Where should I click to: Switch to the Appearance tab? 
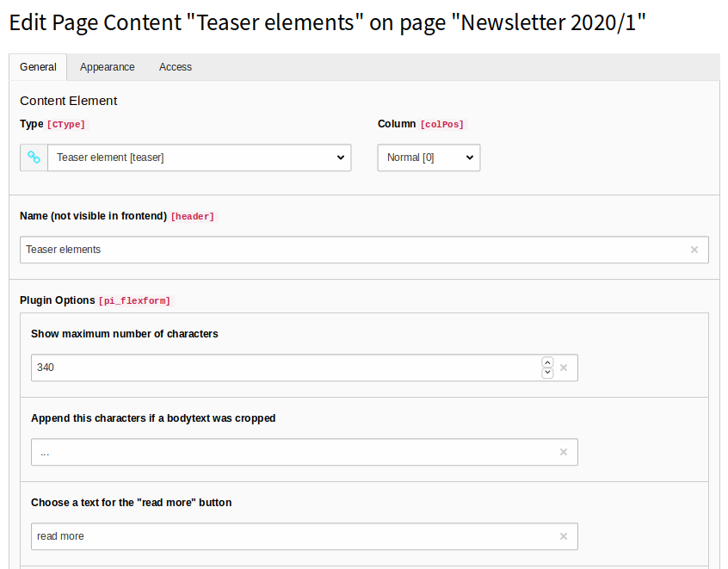point(108,67)
